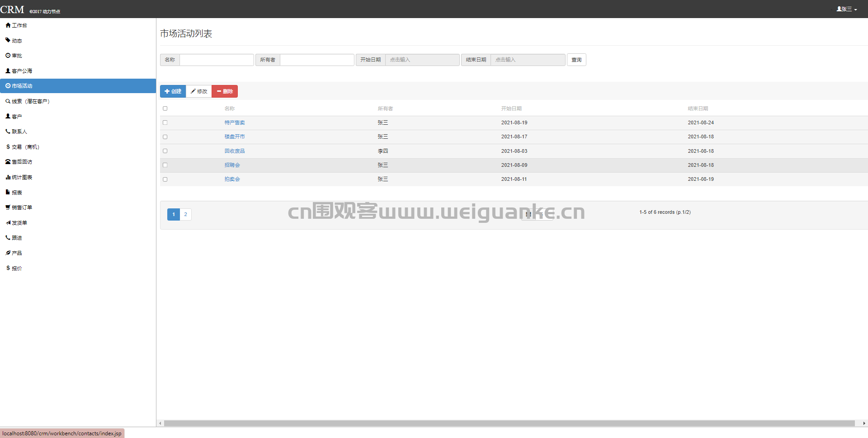Click the home icon beside 工作台
Screen dimensions: 868x438
coord(8,25)
